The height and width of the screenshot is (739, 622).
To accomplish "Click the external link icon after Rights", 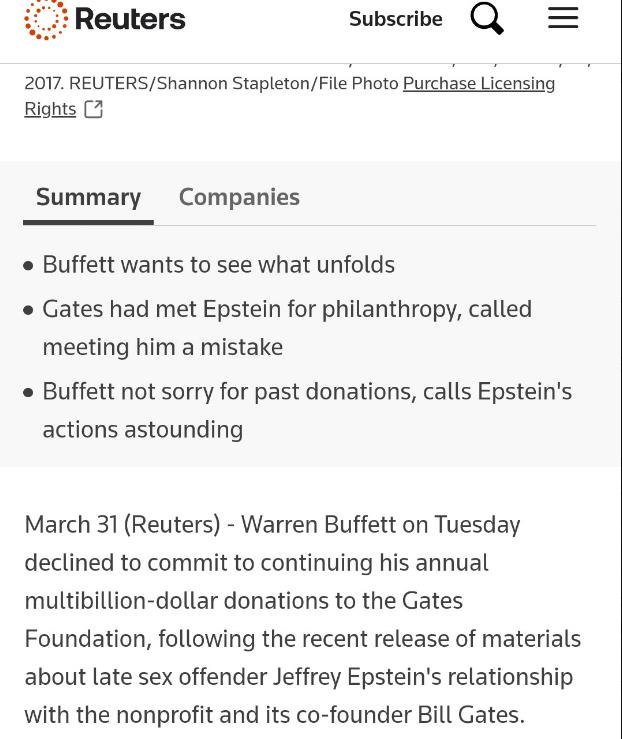I will coord(93,109).
